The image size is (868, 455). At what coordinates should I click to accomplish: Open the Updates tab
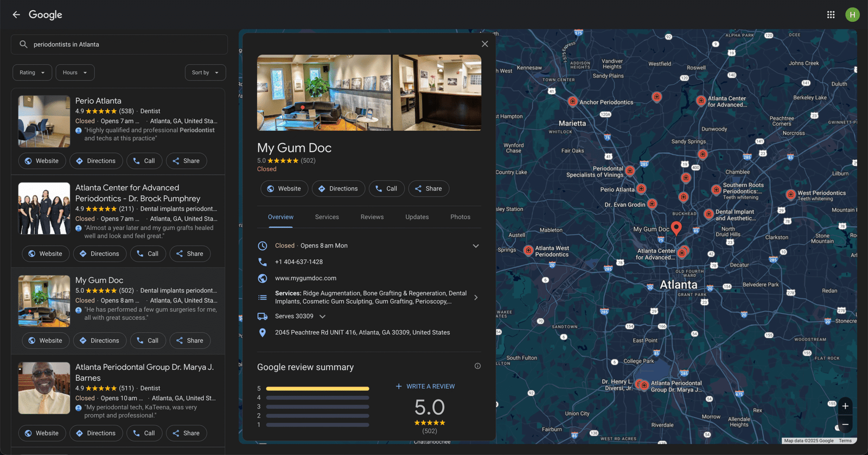[417, 217]
